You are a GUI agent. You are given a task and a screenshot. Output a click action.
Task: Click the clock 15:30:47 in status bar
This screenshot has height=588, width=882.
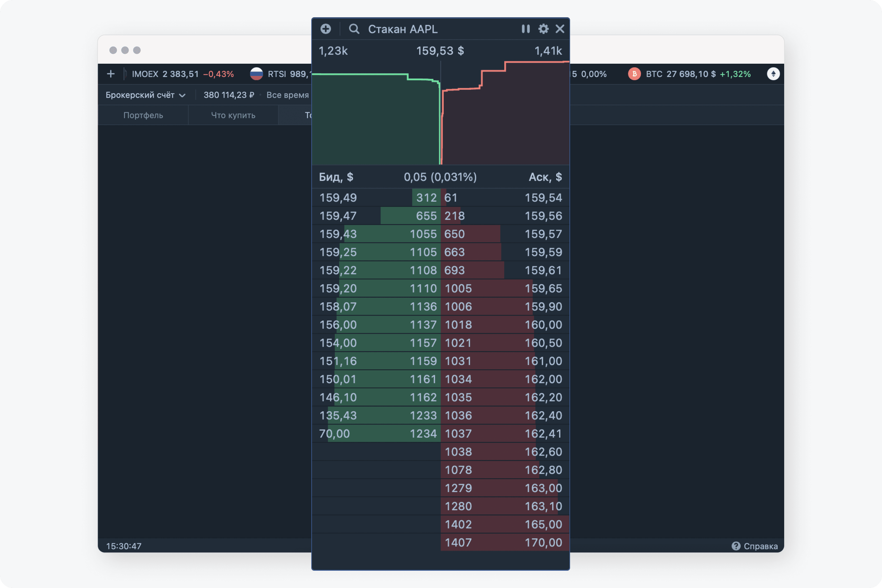point(124,546)
